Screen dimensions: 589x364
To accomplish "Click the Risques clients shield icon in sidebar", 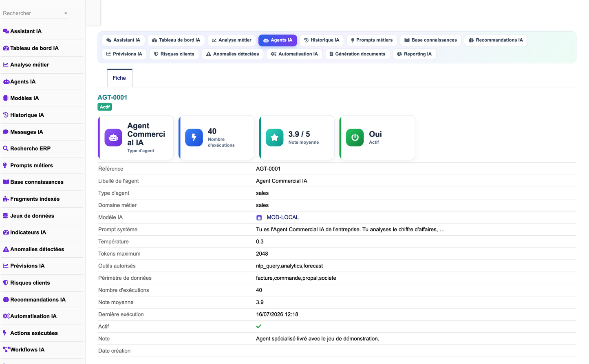I will (x=6, y=283).
